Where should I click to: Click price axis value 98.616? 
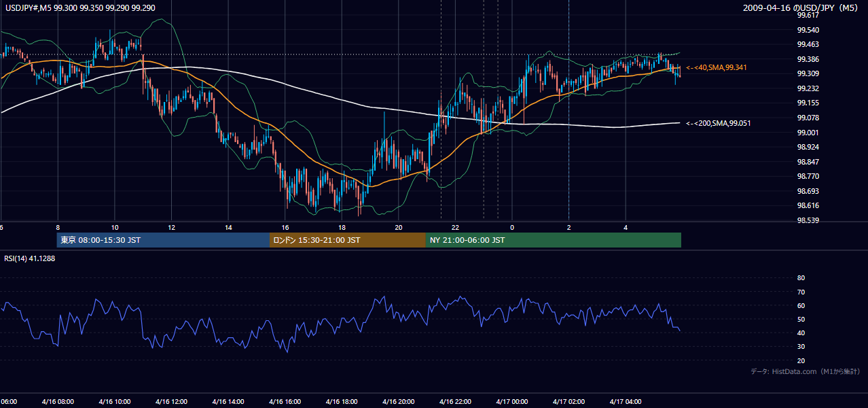[808, 205]
